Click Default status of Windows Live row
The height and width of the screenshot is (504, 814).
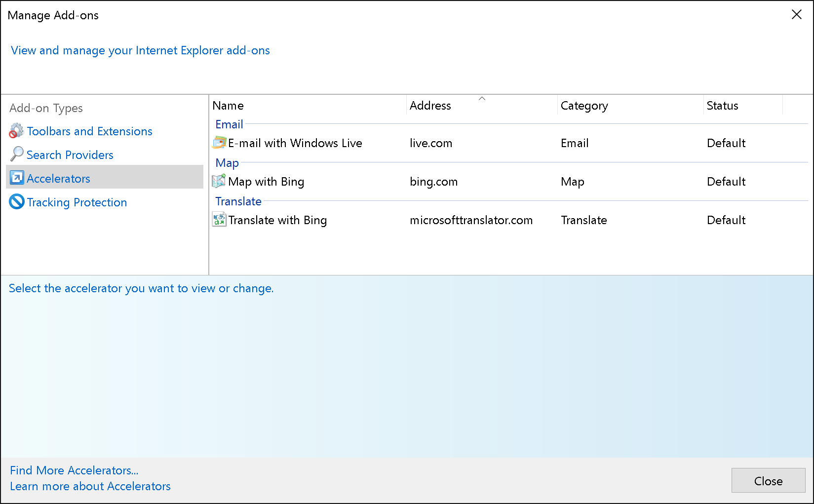[726, 143]
